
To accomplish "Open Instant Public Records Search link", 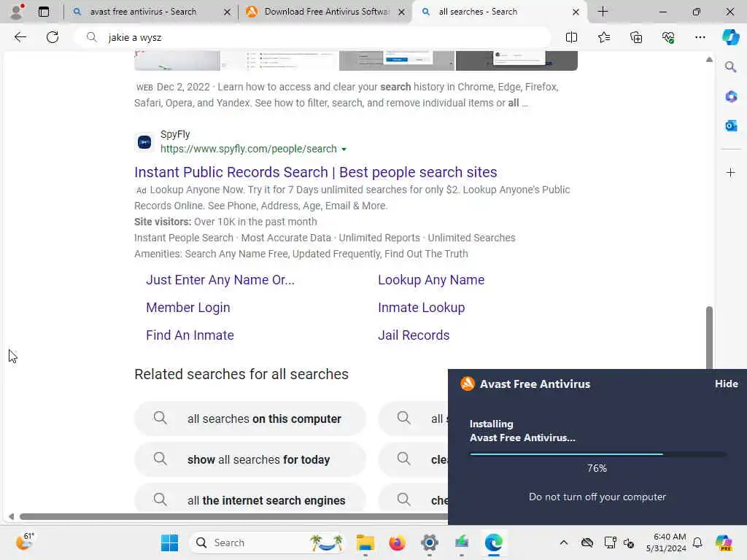I will tap(315, 172).
